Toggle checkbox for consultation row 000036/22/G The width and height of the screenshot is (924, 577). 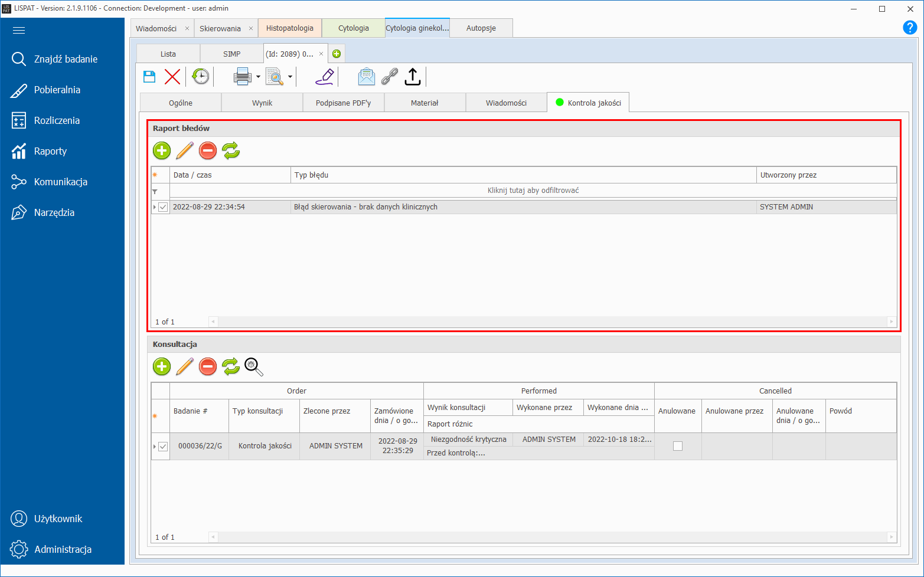(163, 447)
